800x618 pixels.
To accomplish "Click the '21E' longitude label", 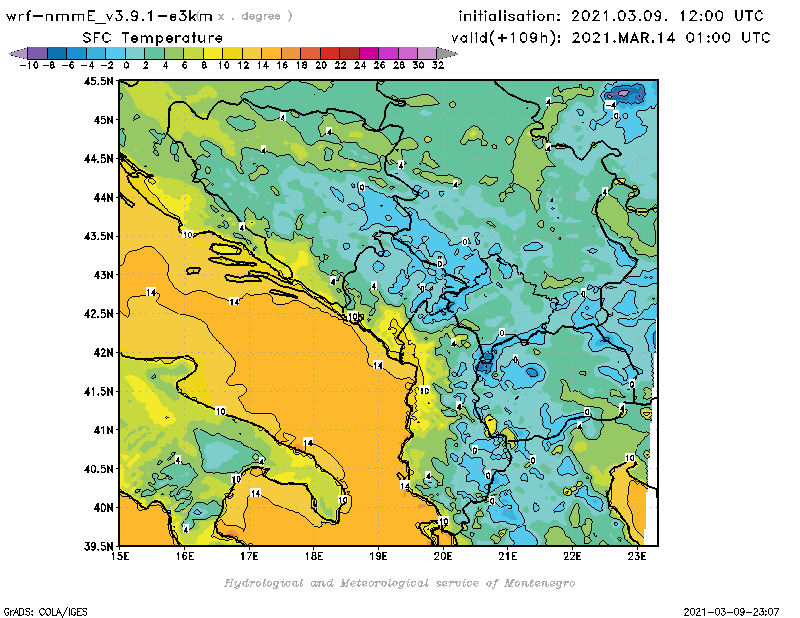I will (508, 556).
